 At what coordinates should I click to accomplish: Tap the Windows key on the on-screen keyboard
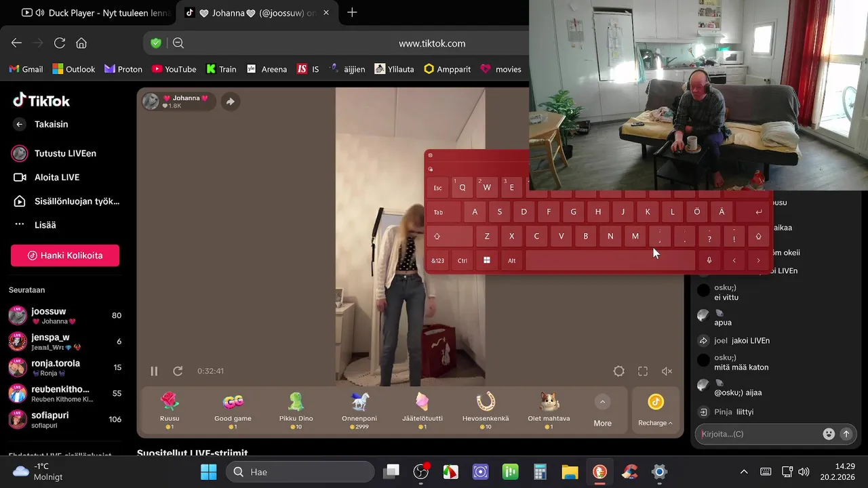point(487,260)
